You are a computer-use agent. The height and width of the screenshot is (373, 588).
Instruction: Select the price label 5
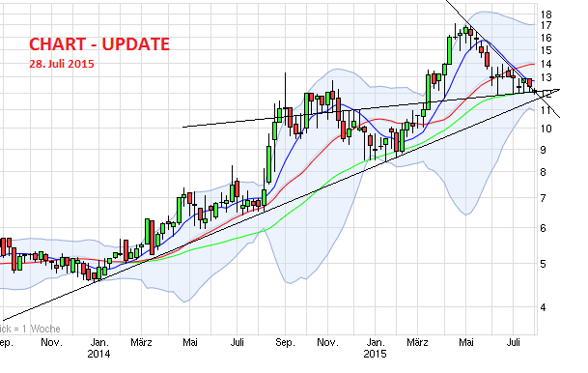click(x=544, y=264)
